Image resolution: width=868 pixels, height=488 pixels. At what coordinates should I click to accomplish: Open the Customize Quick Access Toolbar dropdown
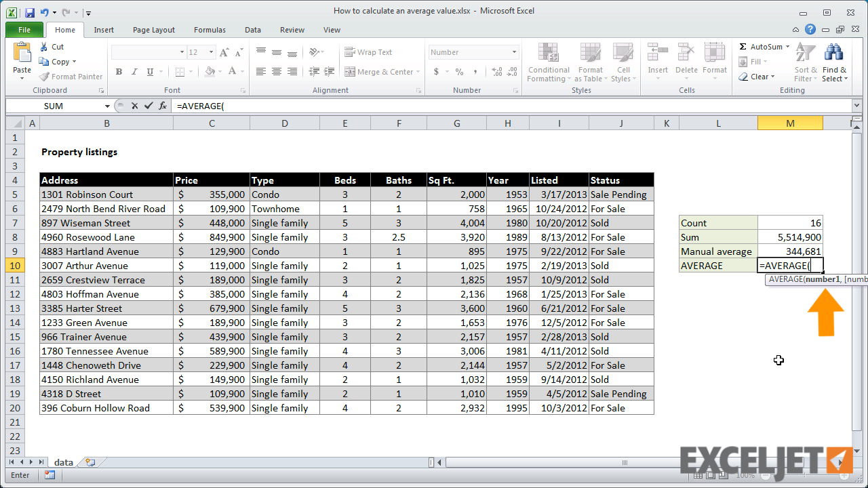(89, 13)
